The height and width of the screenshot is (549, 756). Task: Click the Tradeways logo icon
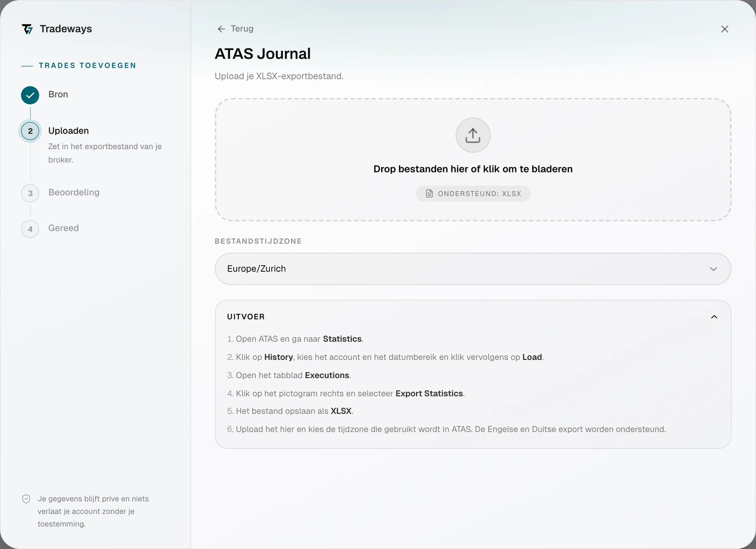[x=27, y=29]
